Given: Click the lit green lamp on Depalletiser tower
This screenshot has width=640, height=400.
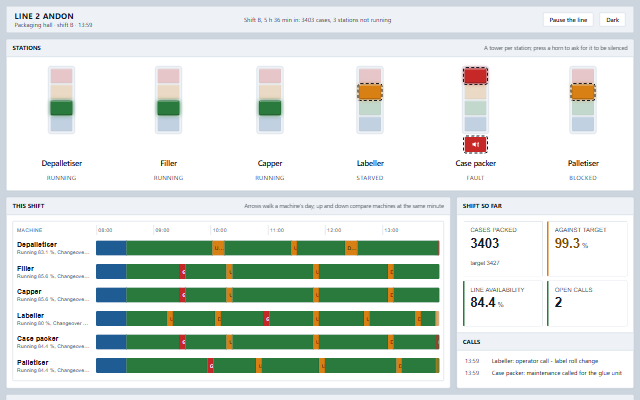Looking at the screenshot, I should coord(62,108).
